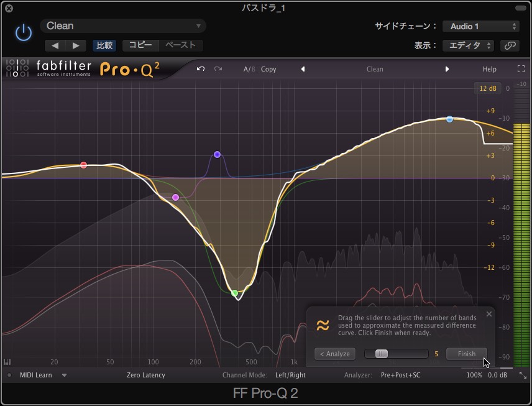Open the Zero Latency processing mode menu
Viewport: 532px width, 406px height.
click(x=146, y=375)
